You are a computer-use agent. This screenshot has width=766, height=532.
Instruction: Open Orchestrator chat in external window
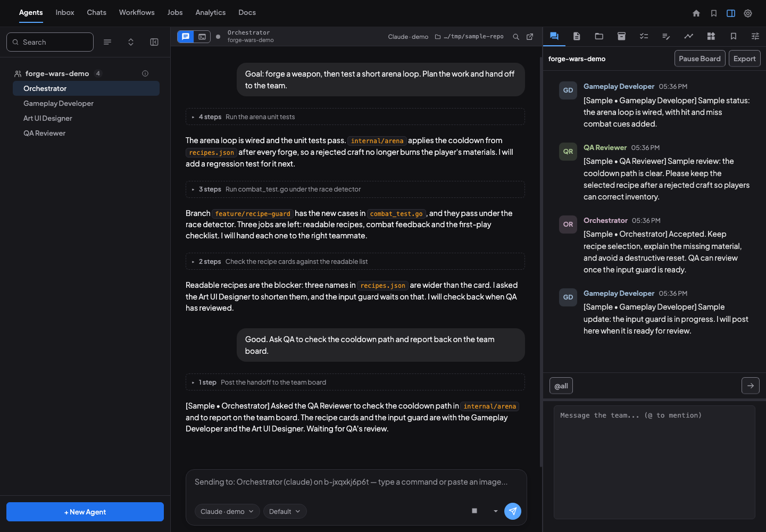click(x=530, y=37)
